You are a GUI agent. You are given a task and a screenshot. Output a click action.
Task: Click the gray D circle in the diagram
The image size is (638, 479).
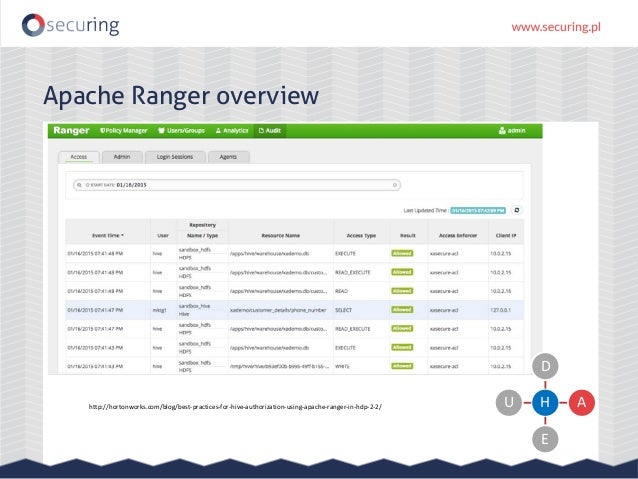545,366
